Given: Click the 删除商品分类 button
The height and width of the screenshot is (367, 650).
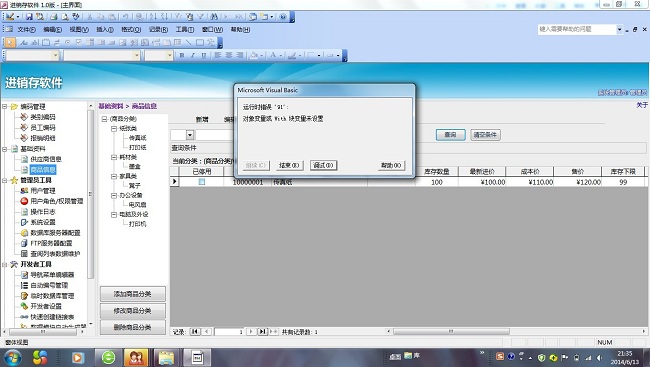Looking at the screenshot, I should [133, 327].
